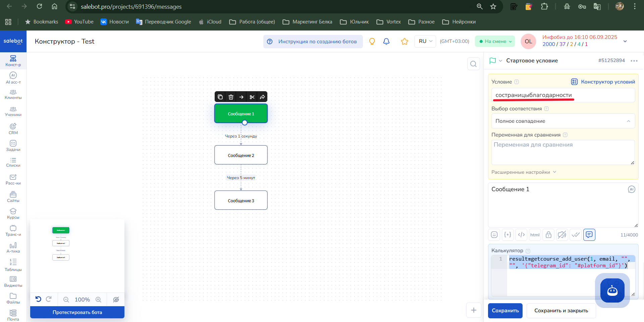Click the variables curly braces icon
This screenshot has width=644, height=322.
[x=507, y=235]
